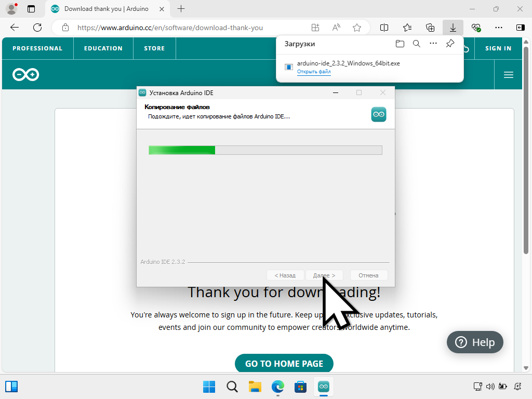Open split screen view
Image resolution: width=532 pixels, height=399 pixels.
click(384, 28)
